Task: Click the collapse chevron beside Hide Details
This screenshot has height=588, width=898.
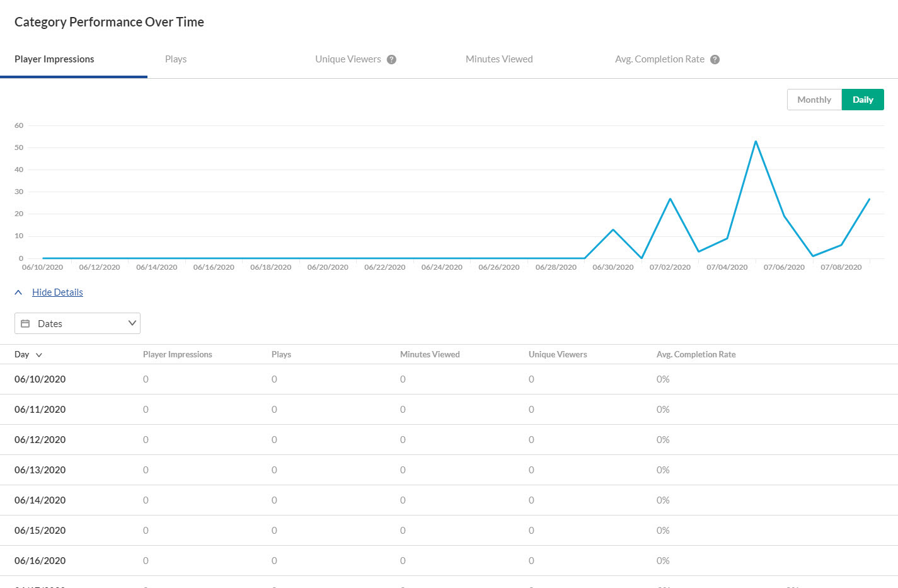Action: pyautogui.click(x=18, y=292)
